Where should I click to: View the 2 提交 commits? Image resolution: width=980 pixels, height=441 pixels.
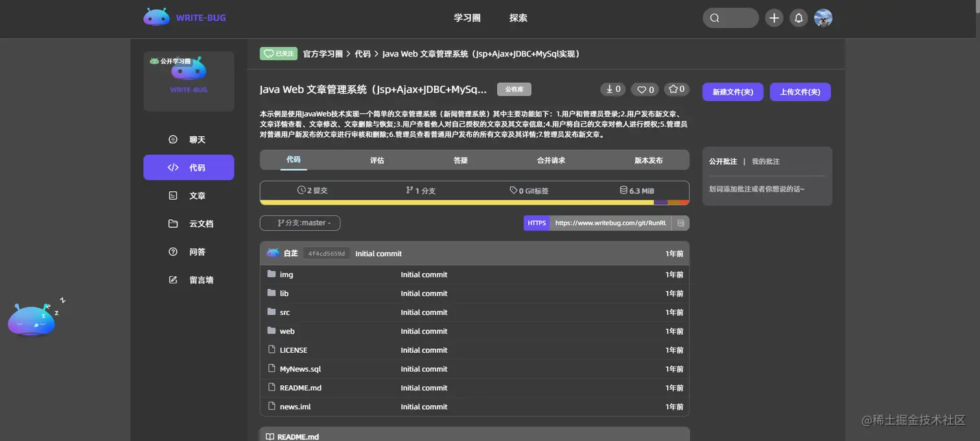tap(312, 191)
